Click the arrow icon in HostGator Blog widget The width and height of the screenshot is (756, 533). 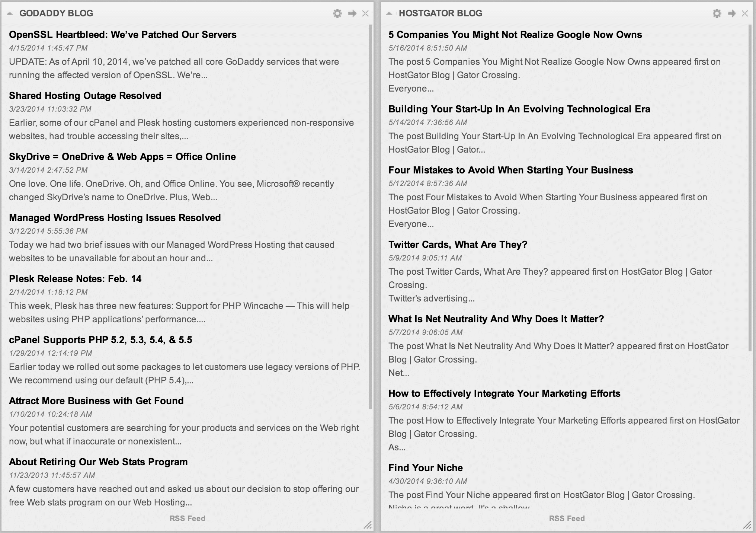731,14
